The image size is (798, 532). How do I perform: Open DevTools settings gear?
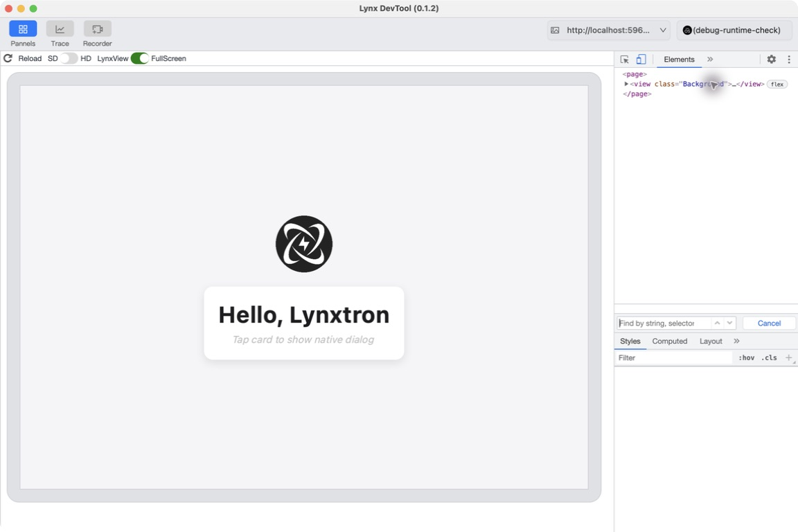[772, 60]
